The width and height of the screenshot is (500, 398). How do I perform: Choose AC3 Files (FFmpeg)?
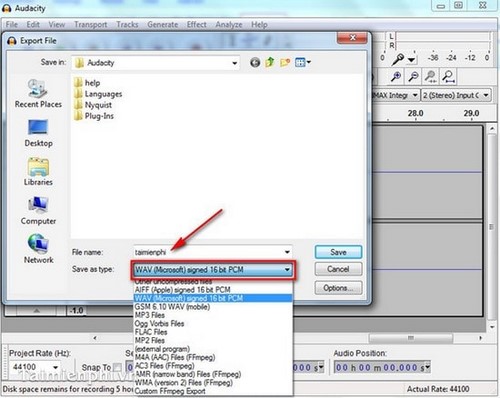(213, 366)
